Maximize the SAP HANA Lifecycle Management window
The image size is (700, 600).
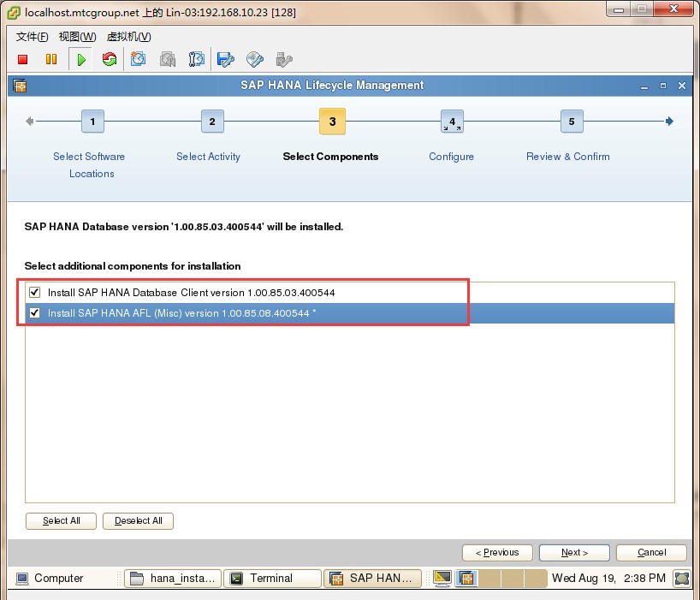663,86
